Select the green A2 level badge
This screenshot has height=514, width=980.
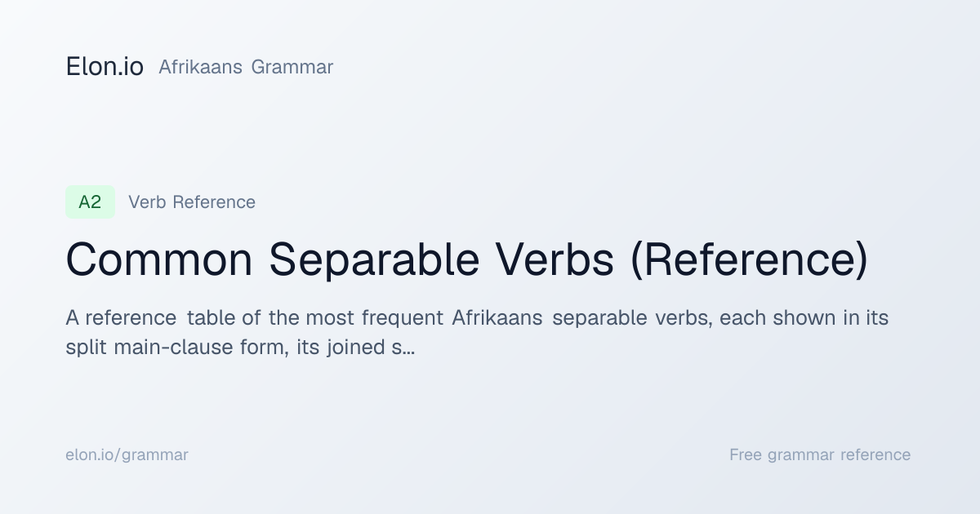point(90,202)
